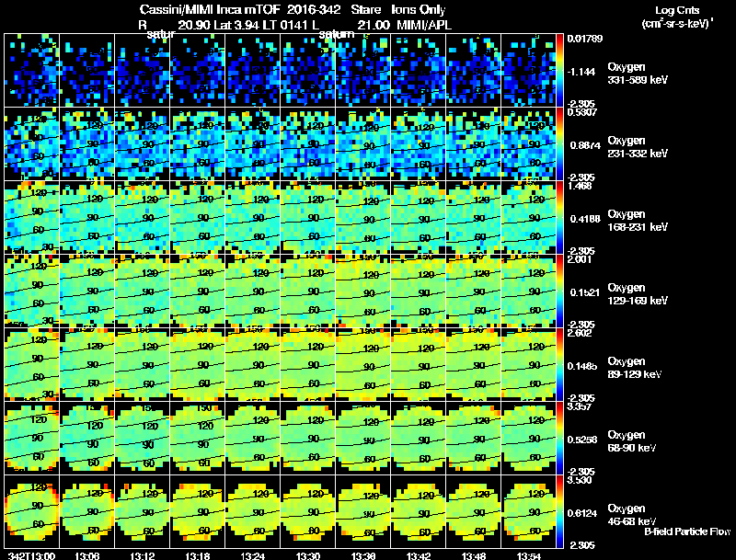
Task: Click the 13:24 time axis label
Action: pyautogui.click(x=252, y=556)
